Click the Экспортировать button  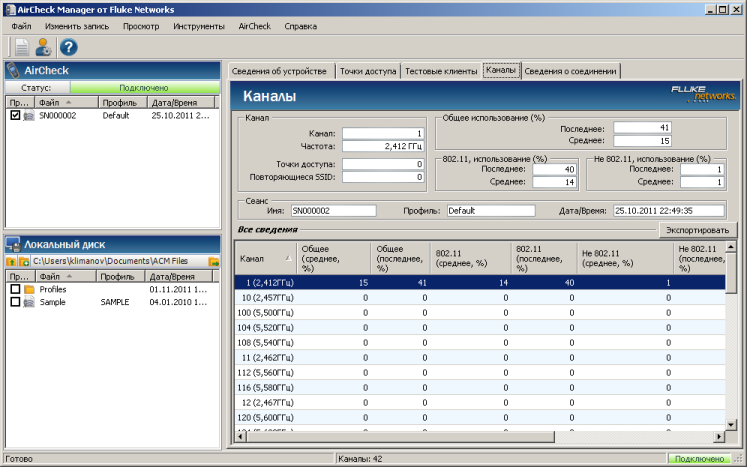[x=697, y=230]
